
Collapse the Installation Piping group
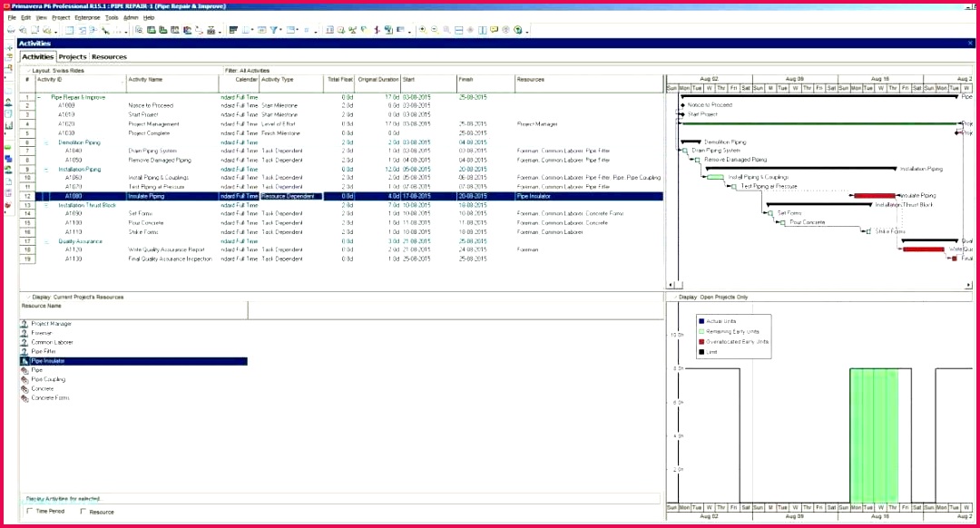(x=46, y=170)
